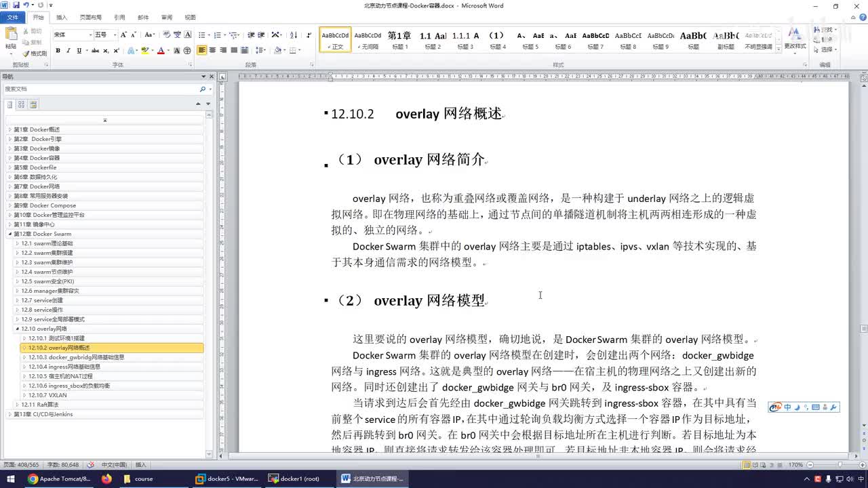The image size is (868, 488).
Task: Click the bullet list icon
Action: pyautogui.click(x=202, y=35)
